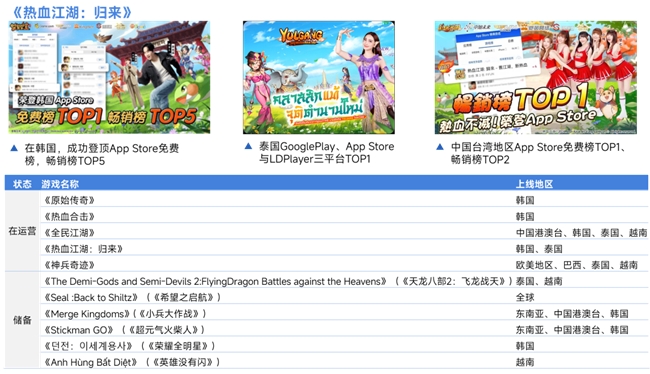Click the region 泰国、越南
Viewport: 650px width, 374px height.
[539, 281]
